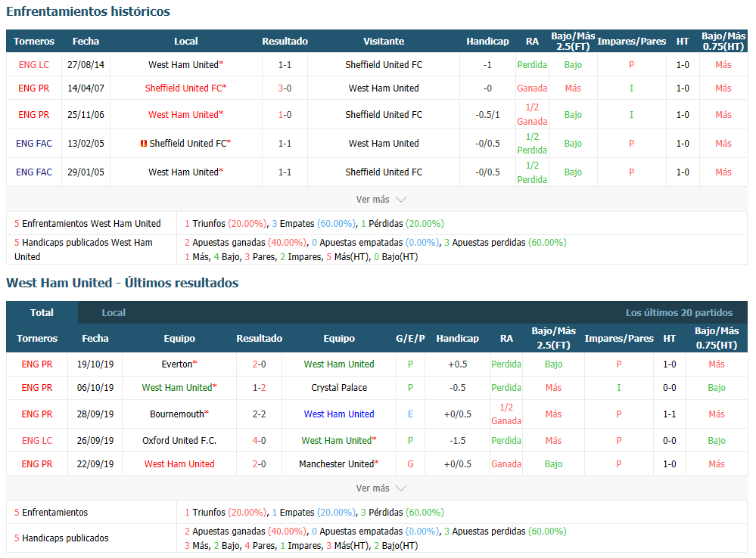
Task: Select blue West Ham United link on 28/09/19
Action: tap(339, 414)
